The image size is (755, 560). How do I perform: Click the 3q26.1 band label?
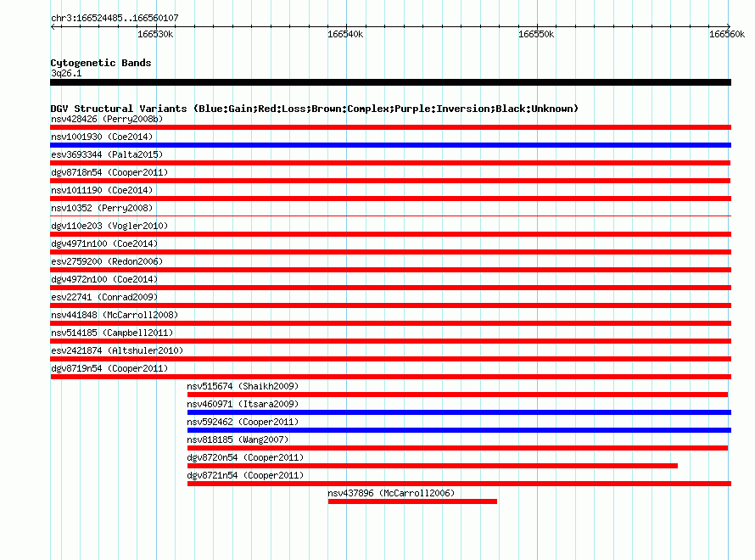point(66,73)
